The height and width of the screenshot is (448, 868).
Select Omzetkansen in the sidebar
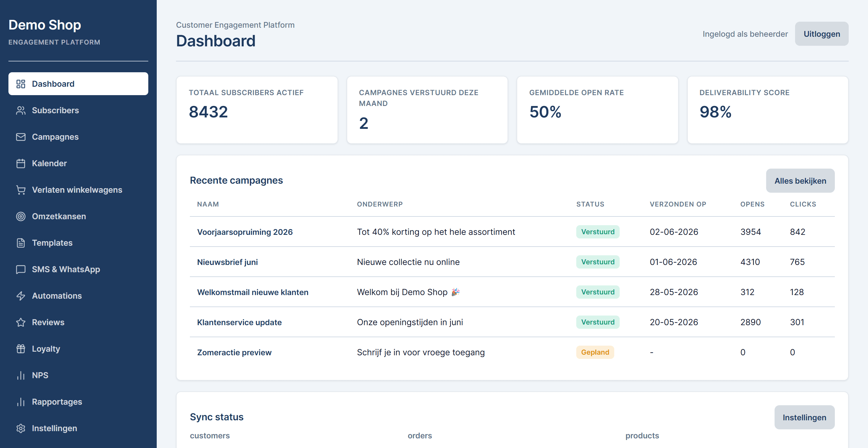pyautogui.click(x=78, y=216)
